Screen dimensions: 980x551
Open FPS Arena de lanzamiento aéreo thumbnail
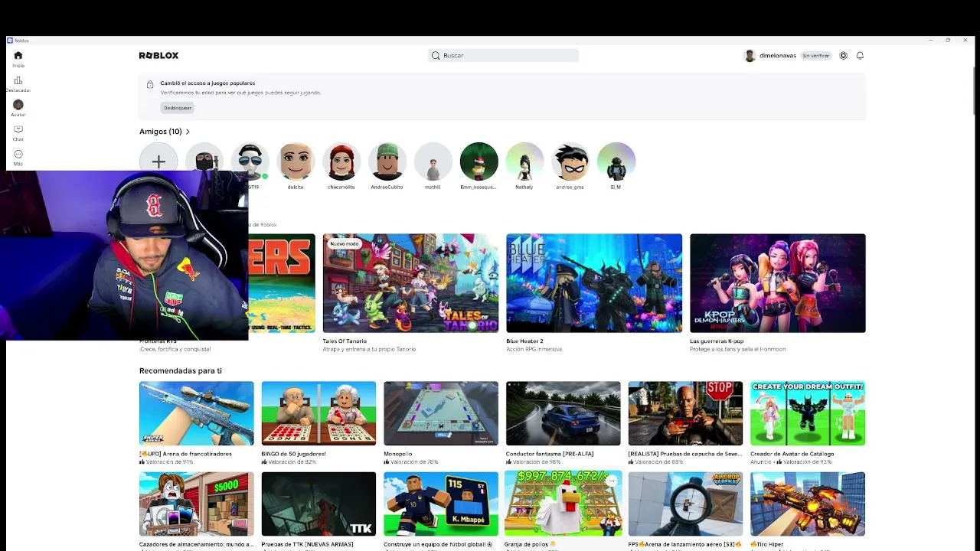coord(685,504)
